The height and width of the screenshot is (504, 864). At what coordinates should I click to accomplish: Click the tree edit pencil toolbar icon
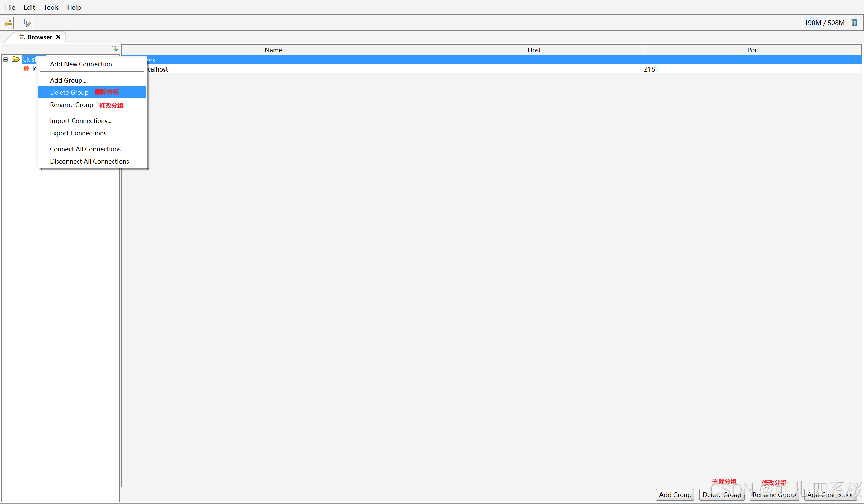(27, 23)
